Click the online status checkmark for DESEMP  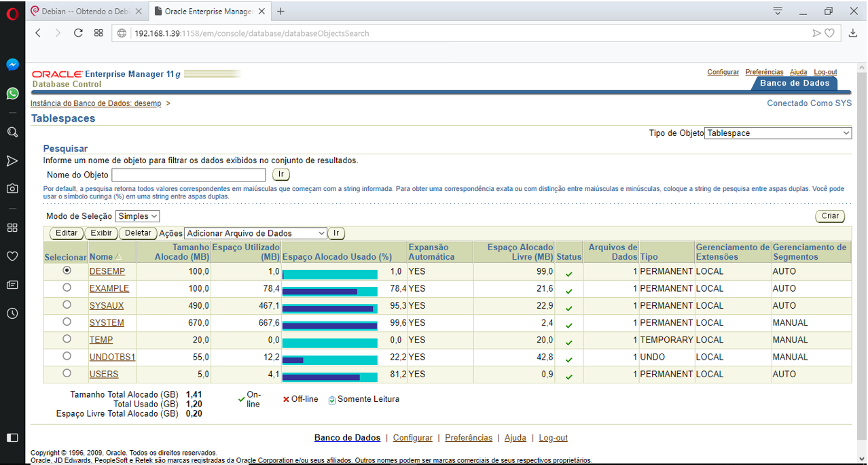click(x=568, y=273)
